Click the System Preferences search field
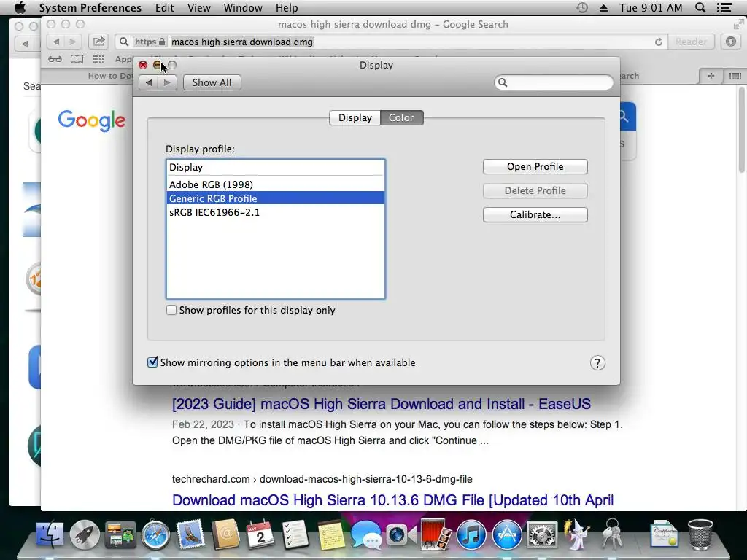This screenshot has height=560, width=747. click(554, 82)
